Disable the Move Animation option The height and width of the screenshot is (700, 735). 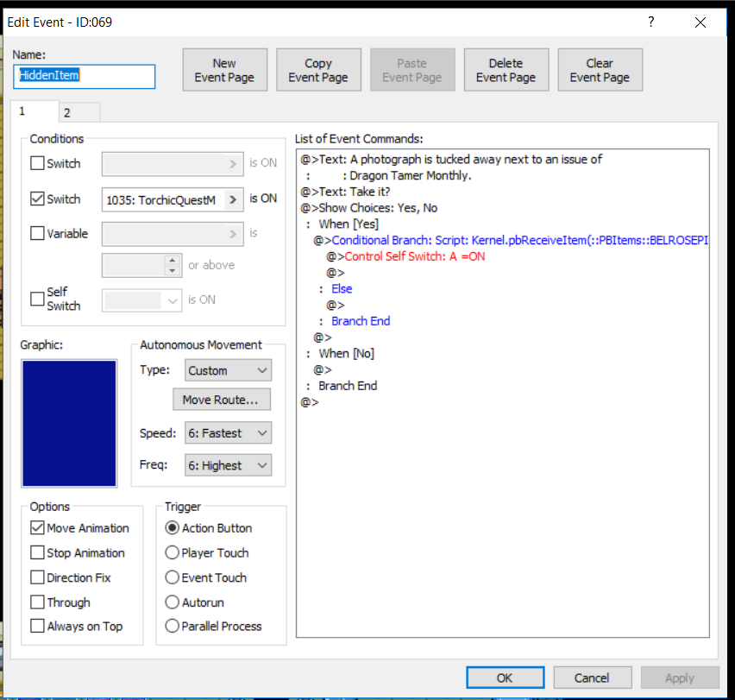[38, 528]
